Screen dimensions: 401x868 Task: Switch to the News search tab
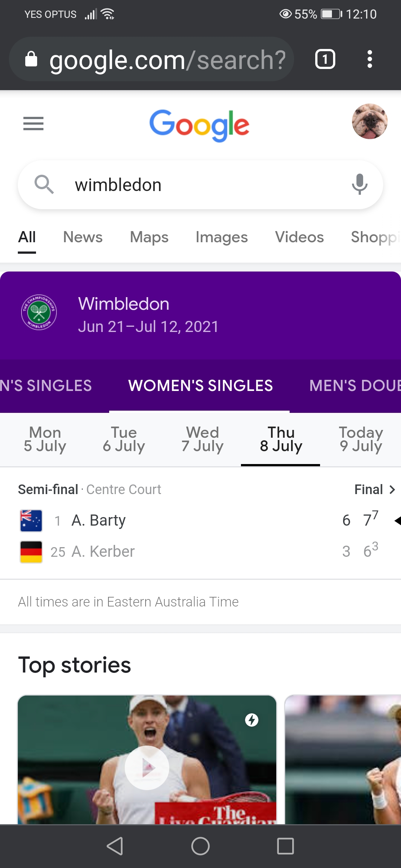82,237
